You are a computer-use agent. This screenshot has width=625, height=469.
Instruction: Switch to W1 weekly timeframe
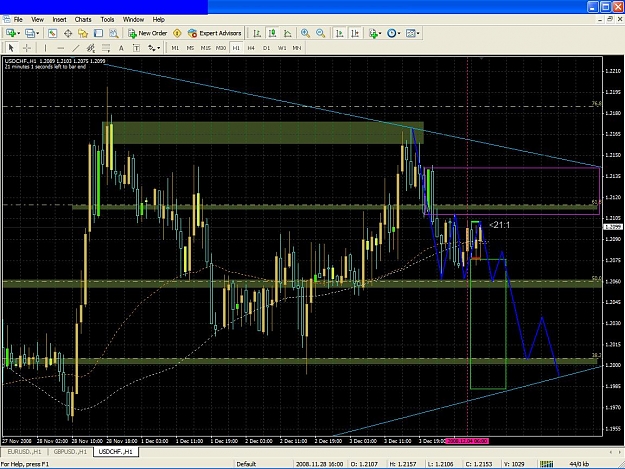pyautogui.click(x=282, y=48)
